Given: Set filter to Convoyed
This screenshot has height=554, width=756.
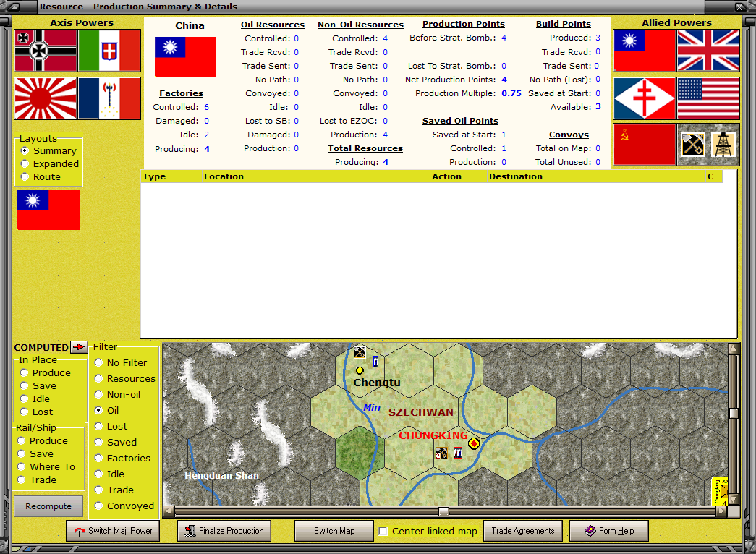Looking at the screenshot, I should click(x=125, y=506).
